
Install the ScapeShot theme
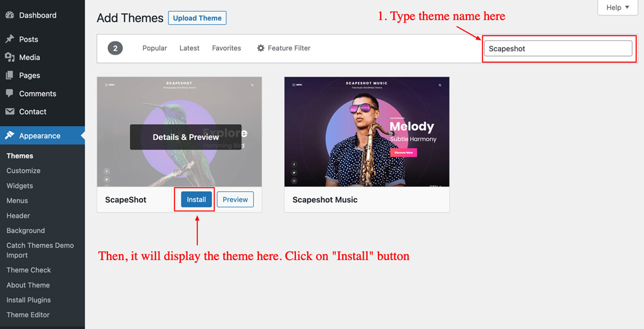[196, 200]
